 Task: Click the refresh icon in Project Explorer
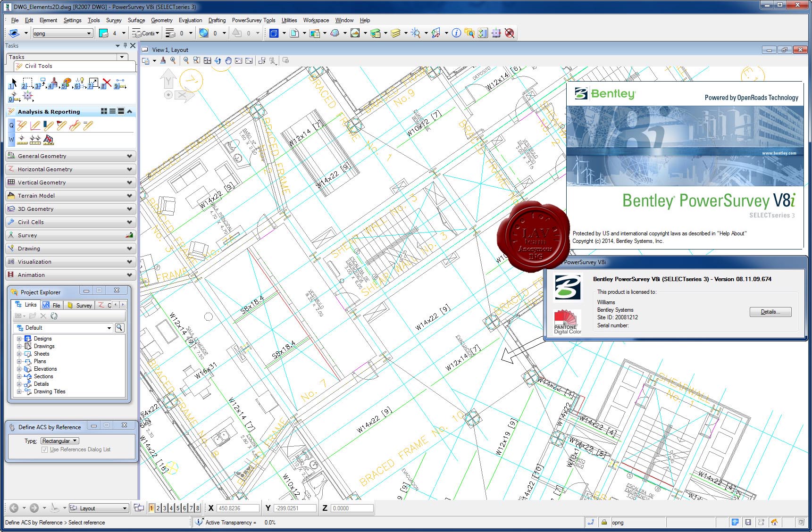(x=54, y=316)
